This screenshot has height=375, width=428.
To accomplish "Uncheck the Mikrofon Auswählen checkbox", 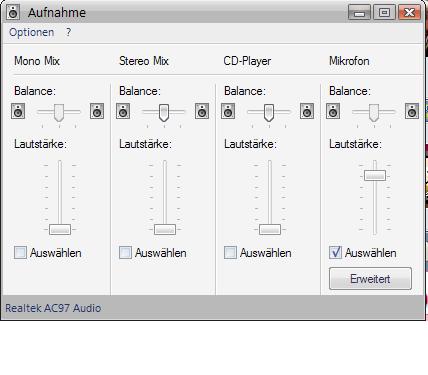I will tap(335, 252).
